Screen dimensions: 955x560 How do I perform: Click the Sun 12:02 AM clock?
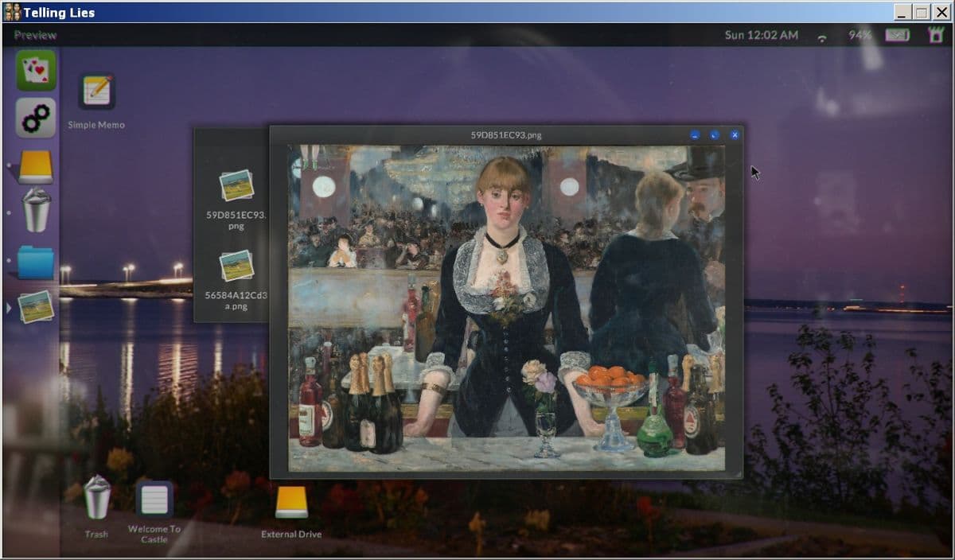tap(762, 35)
